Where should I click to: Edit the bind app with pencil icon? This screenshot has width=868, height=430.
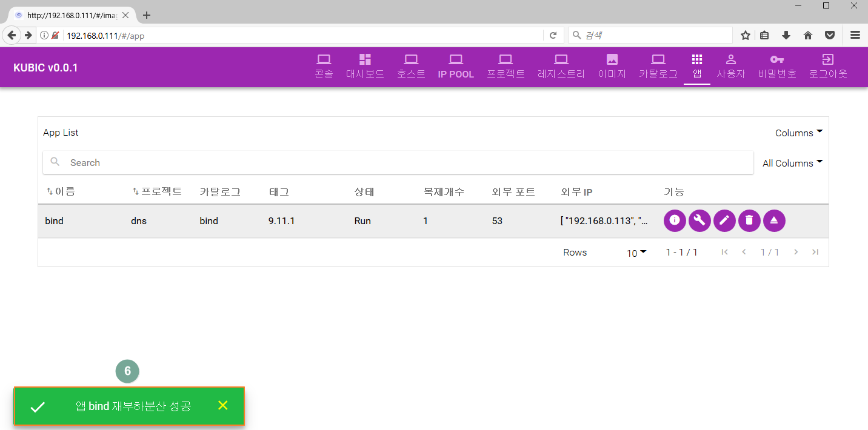724,220
